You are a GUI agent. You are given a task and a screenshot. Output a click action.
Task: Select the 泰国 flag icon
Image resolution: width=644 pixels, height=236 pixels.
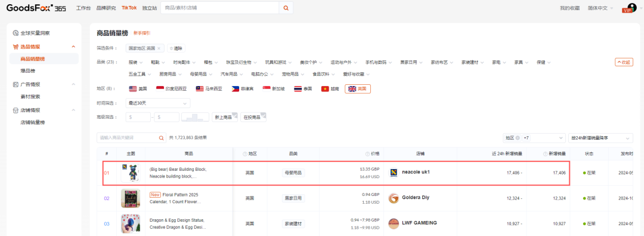point(298,88)
